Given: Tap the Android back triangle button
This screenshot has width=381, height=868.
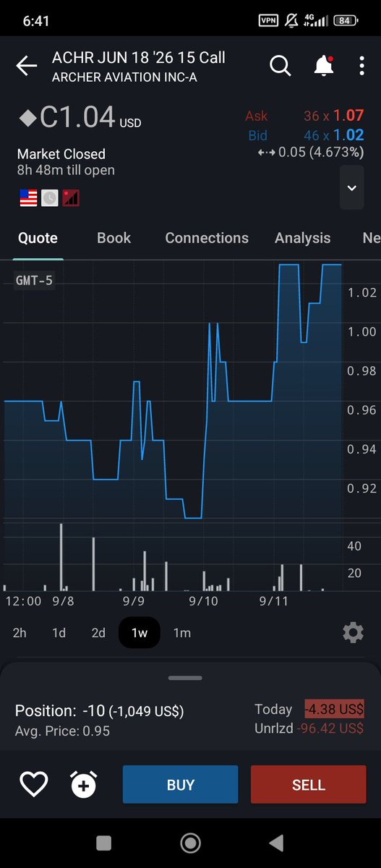Looking at the screenshot, I should (275, 843).
